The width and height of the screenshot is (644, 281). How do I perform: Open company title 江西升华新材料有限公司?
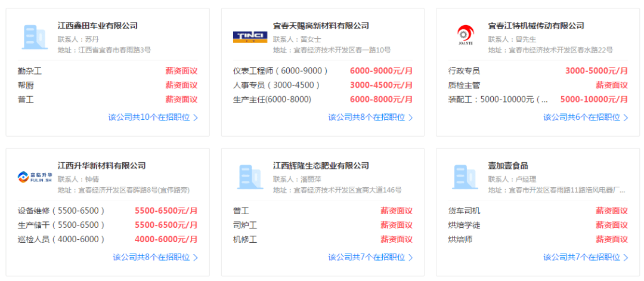pyautogui.click(x=102, y=166)
